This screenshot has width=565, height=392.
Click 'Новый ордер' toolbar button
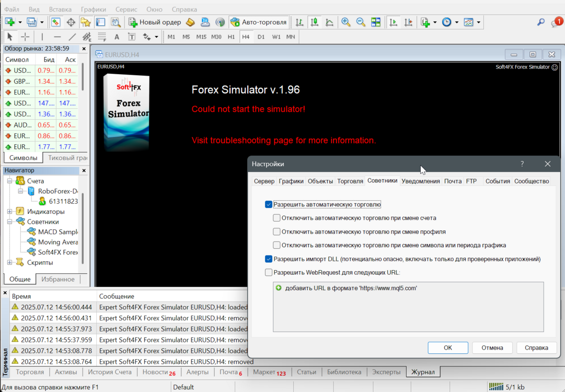pos(155,22)
